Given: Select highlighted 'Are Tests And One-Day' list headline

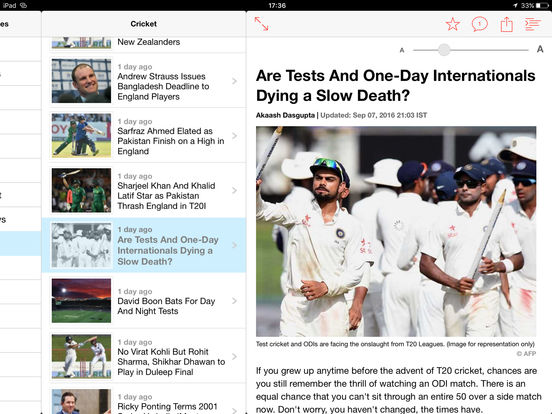Looking at the screenshot, I should point(168,251).
